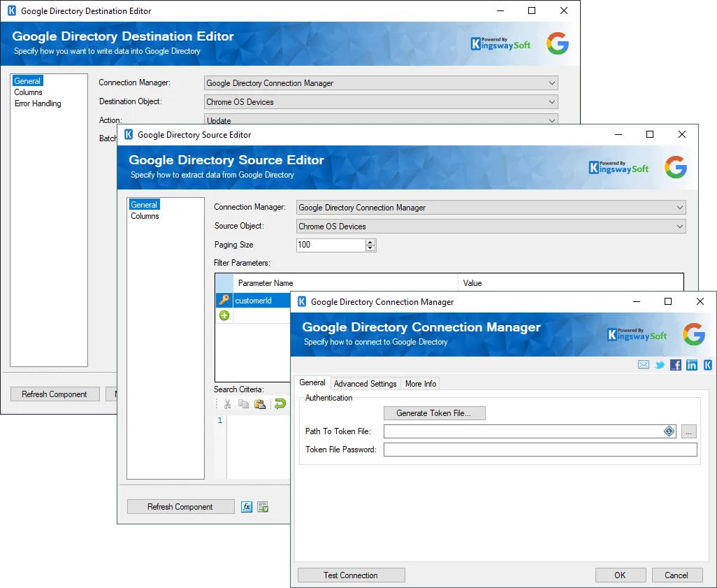The width and height of the screenshot is (717, 588).
Task: Minimize the Google Directory Source Editor window
Action: tap(618, 134)
